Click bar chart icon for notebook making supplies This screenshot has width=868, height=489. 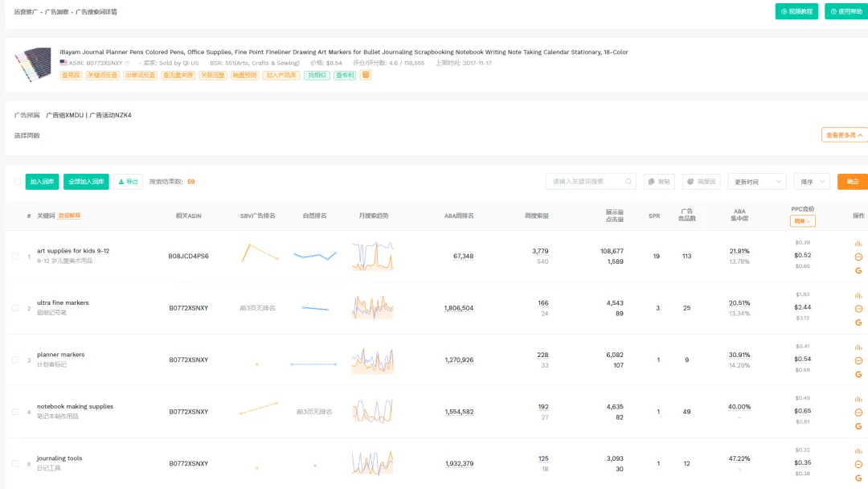(858, 398)
